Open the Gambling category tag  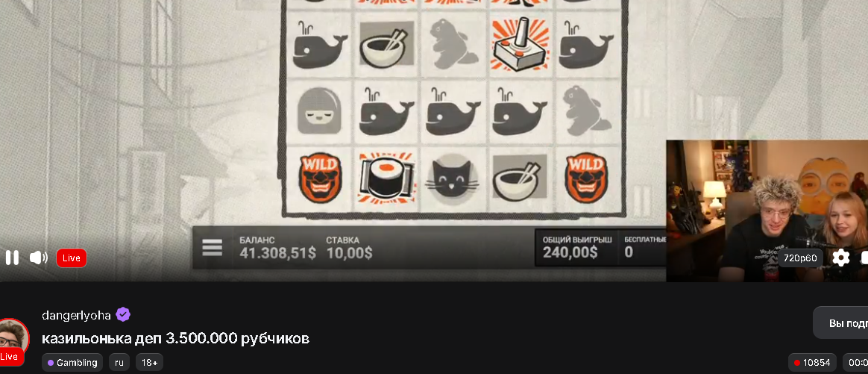(x=72, y=362)
